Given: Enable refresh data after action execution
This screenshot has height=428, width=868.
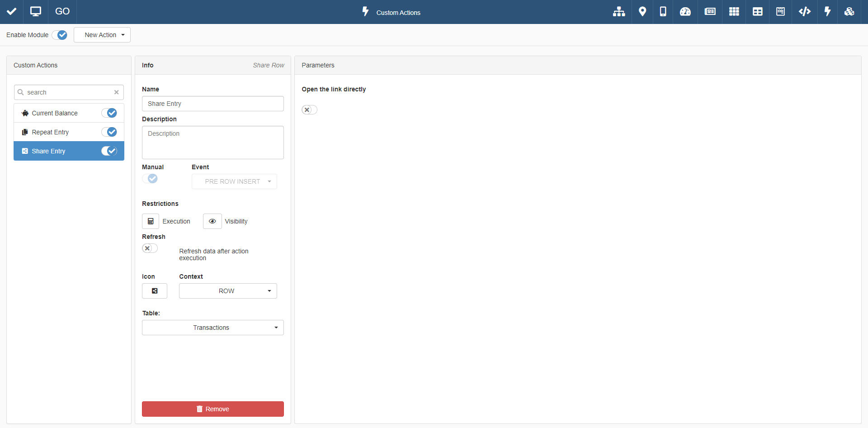Looking at the screenshot, I should (150, 248).
